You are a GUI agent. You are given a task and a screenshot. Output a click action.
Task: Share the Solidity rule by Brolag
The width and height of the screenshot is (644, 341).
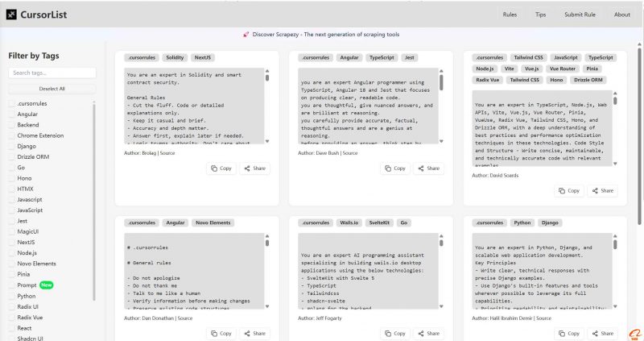point(254,168)
